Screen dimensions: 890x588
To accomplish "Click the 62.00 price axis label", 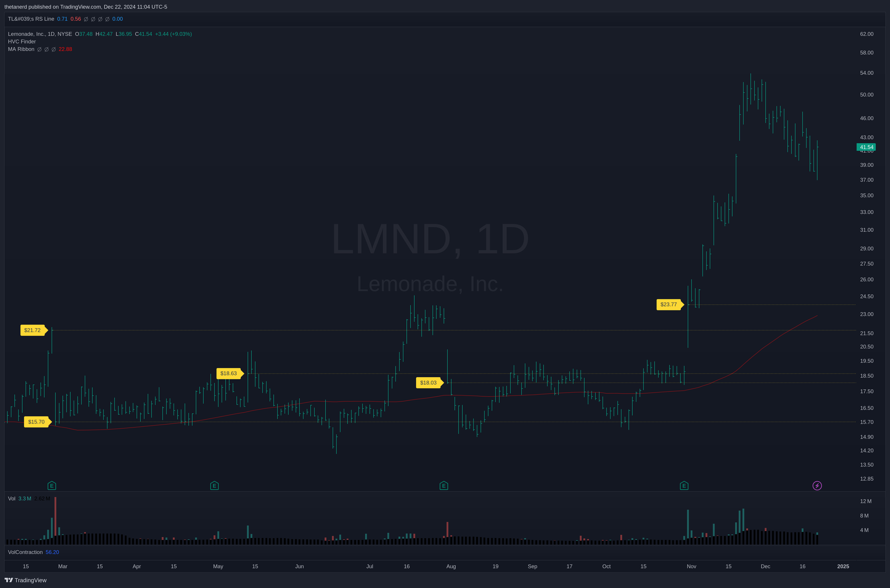I will (x=866, y=34).
